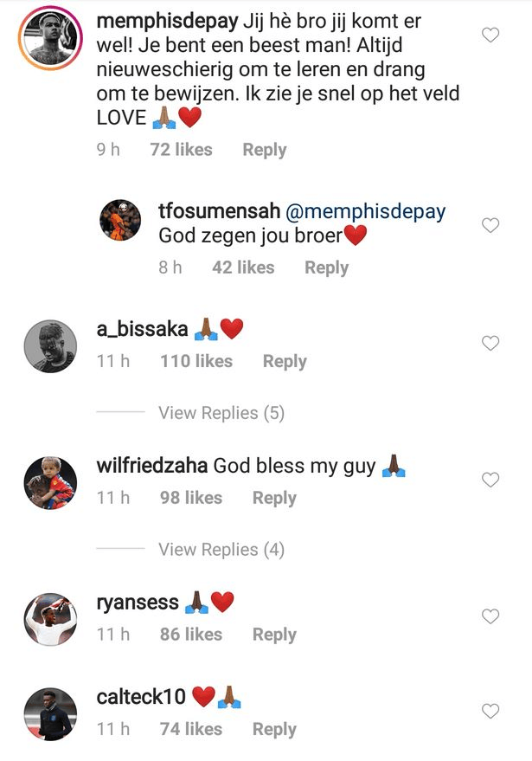Open the ryansess username profile link

pyautogui.click(x=138, y=603)
